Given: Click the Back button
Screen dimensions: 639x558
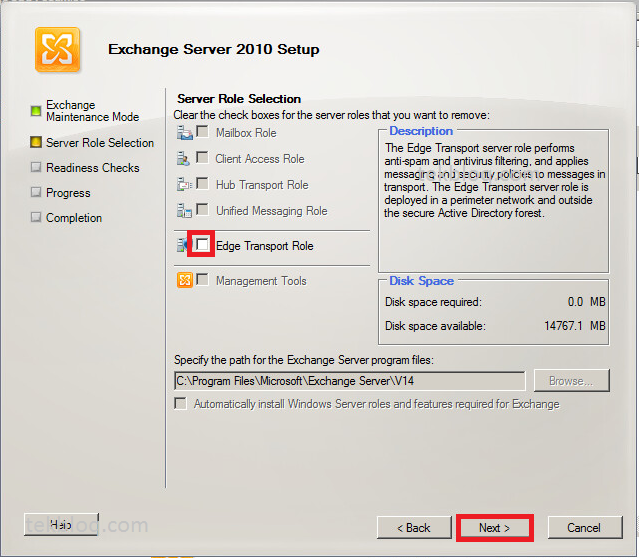Looking at the screenshot, I should tap(414, 528).
